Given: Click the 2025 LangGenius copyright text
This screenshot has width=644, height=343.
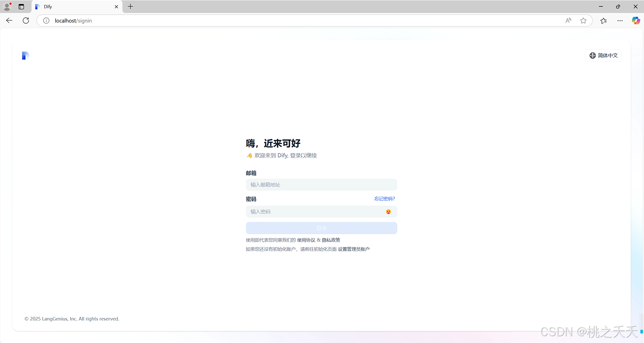Looking at the screenshot, I should pos(72,319).
